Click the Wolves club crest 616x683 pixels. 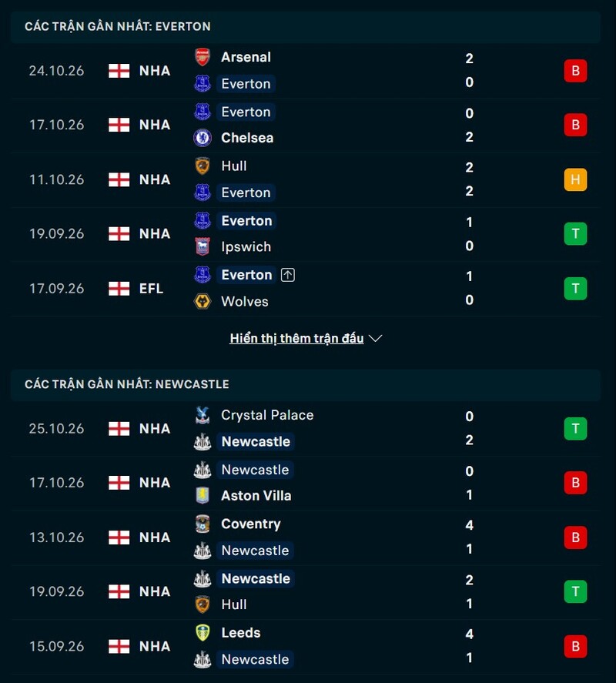203,301
